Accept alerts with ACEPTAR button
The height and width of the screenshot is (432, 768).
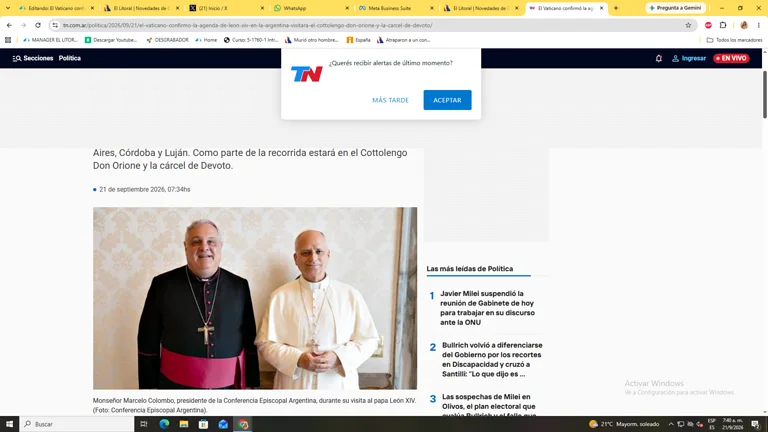click(447, 100)
